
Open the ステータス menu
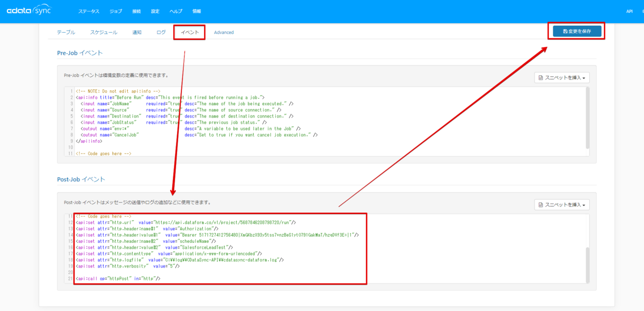coord(89,11)
